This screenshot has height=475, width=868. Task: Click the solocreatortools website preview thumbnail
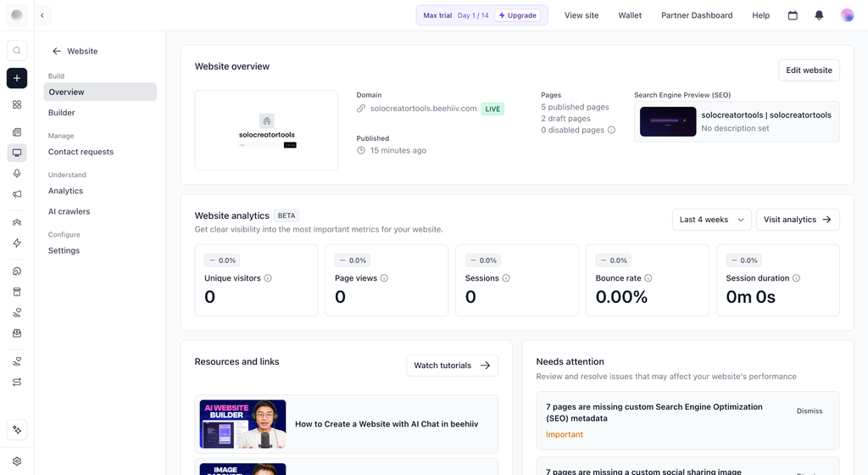[x=266, y=130]
